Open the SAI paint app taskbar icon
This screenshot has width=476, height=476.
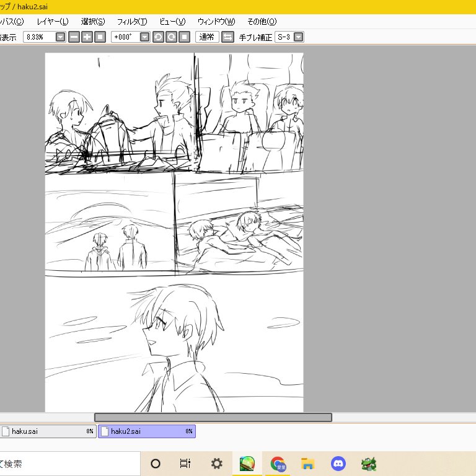click(x=247, y=464)
